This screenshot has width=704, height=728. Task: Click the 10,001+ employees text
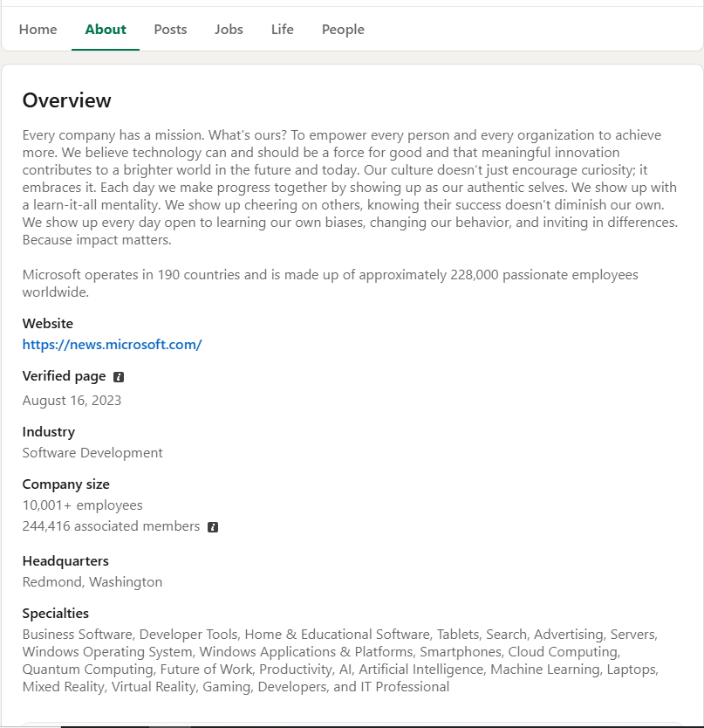coord(82,505)
